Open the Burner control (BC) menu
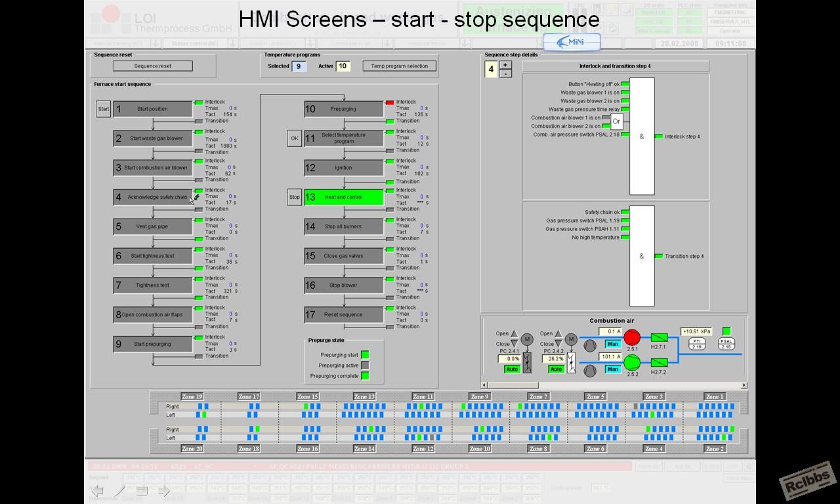 [x=194, y=43]
